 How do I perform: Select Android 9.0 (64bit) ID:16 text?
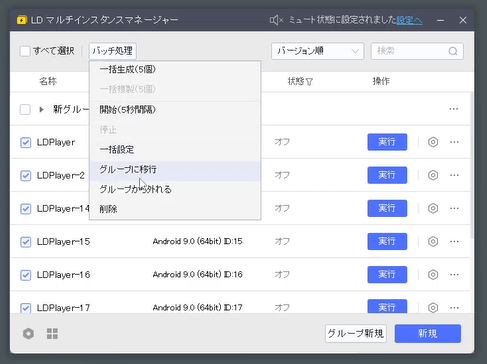pyautogui.click(x=198, y=275)
